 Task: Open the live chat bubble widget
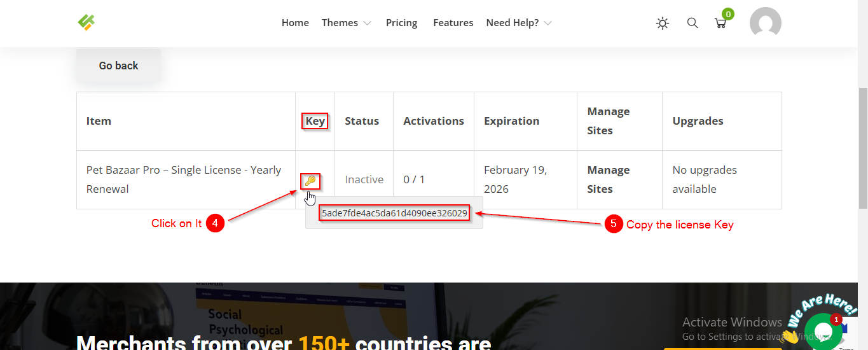pyautogui.click(x=823, y=332)
